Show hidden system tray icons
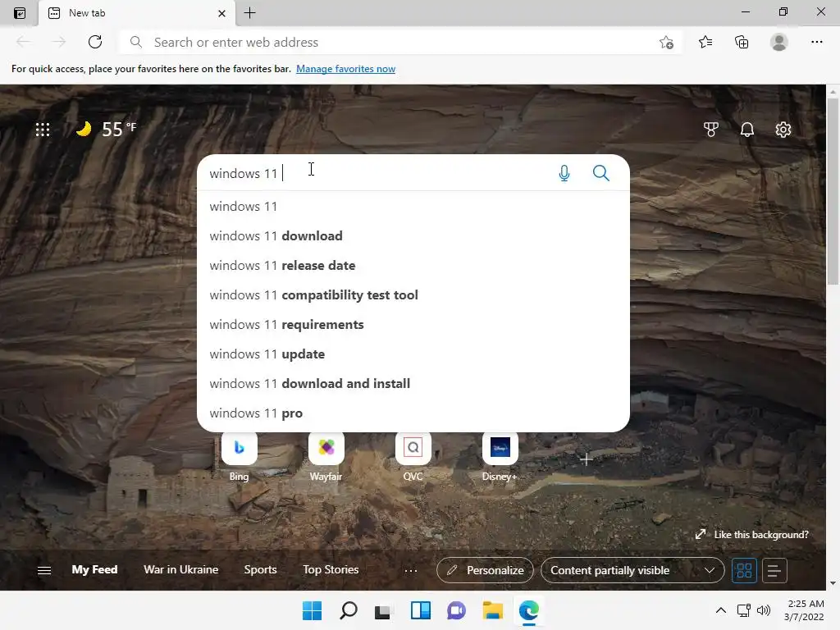This screenshot has width=840, height=630. (721, 610)
